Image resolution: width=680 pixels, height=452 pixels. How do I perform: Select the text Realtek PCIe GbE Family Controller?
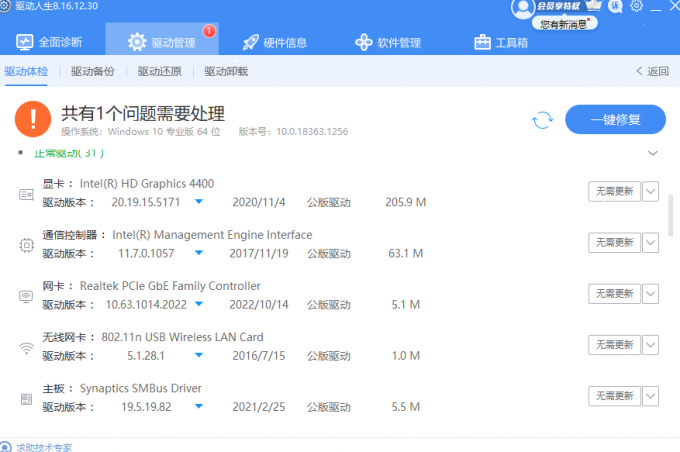click(170, 286)
